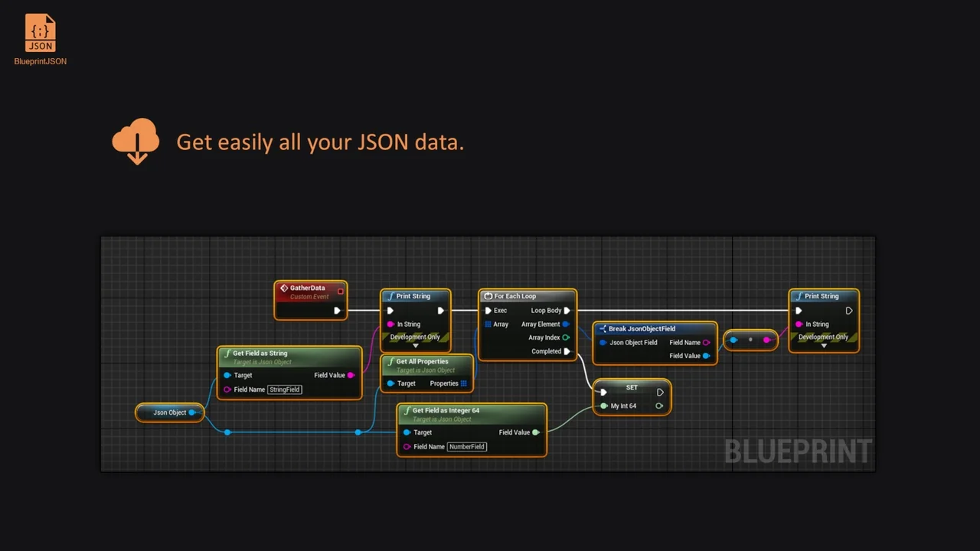Click the blue Array pin on For Each Loop
Screen dimensions: 980x551
click(x=488, y=324)
